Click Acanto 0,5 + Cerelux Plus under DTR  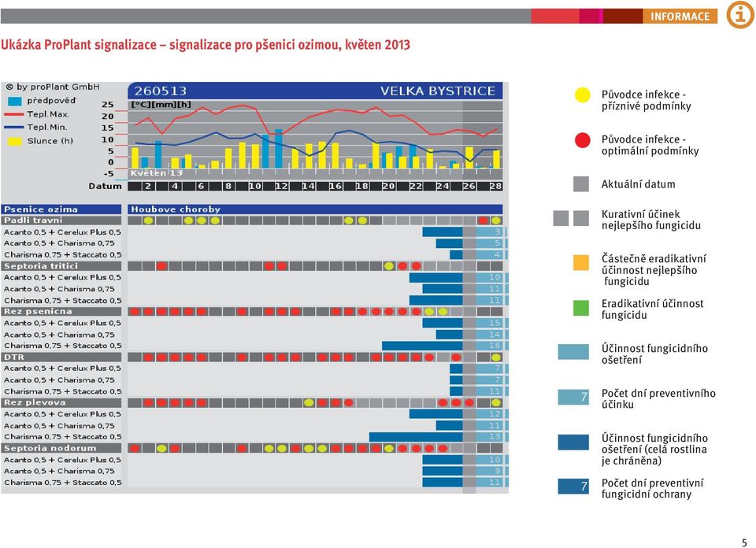[x=62, y=368]
